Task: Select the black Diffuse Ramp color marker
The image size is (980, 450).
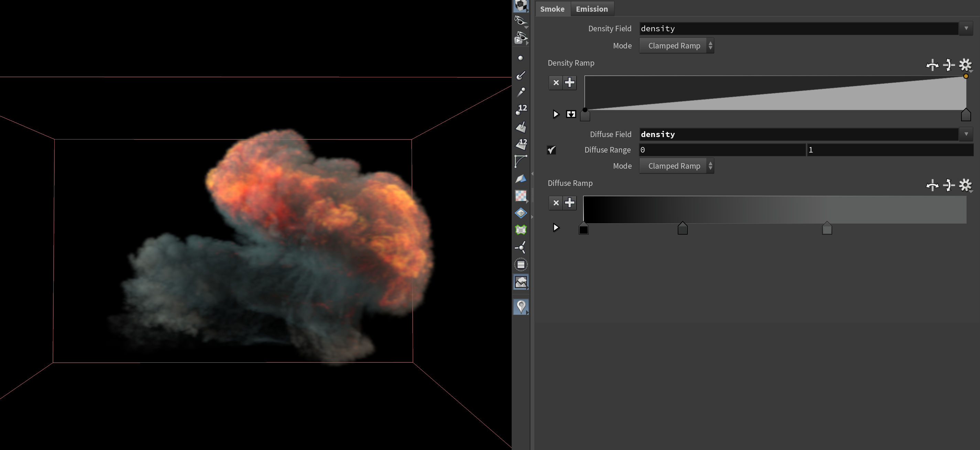Action: (584, 228)
